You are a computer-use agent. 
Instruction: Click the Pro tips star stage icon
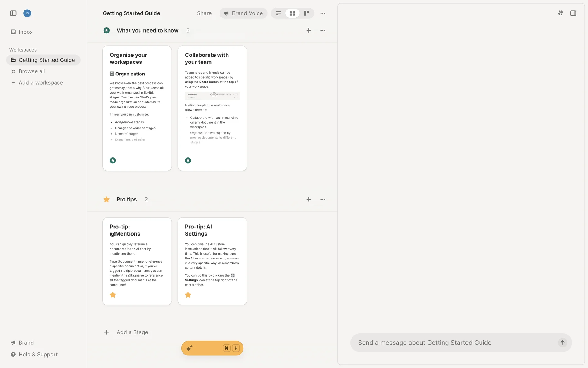107,199
